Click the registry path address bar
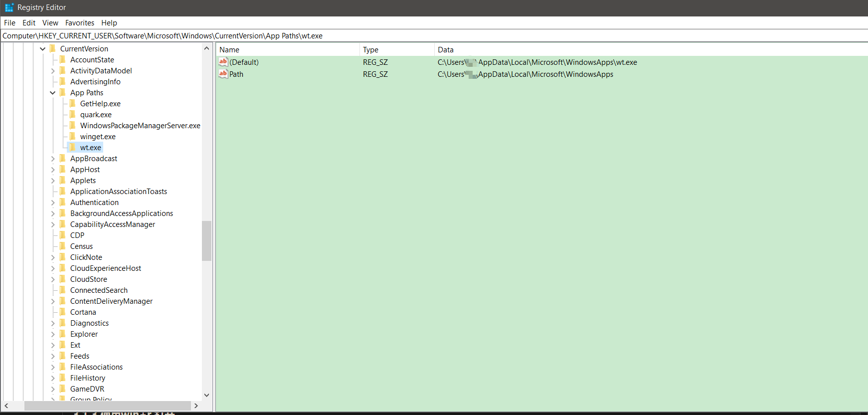The height and width of the screenshot is (415, 868). [x=434, y=36]
